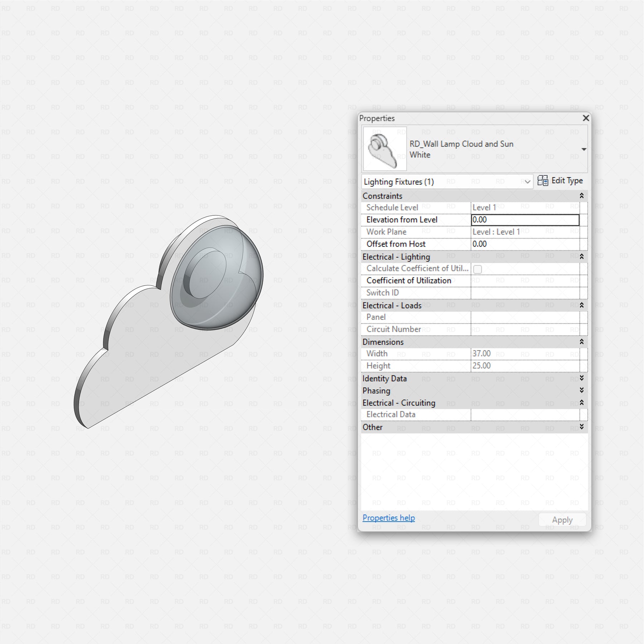Expand the Other section

pos(581,427)
